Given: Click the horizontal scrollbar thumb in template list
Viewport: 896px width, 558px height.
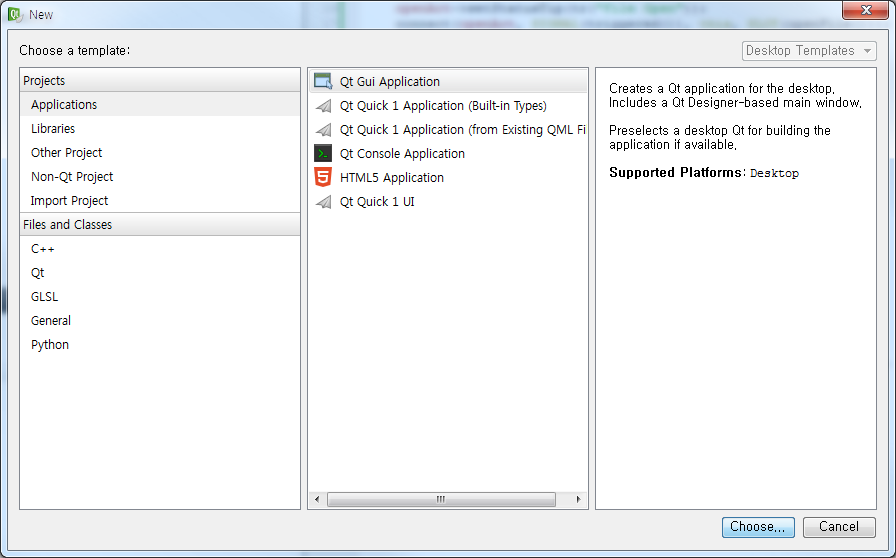Looking at the screenshot, I should pyautogui.click(x=441, y=499).
